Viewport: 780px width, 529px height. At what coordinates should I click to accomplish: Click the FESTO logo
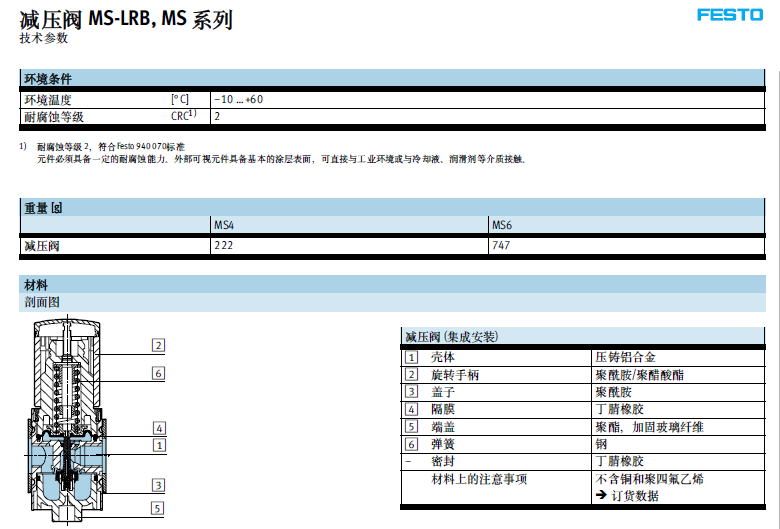730,15
